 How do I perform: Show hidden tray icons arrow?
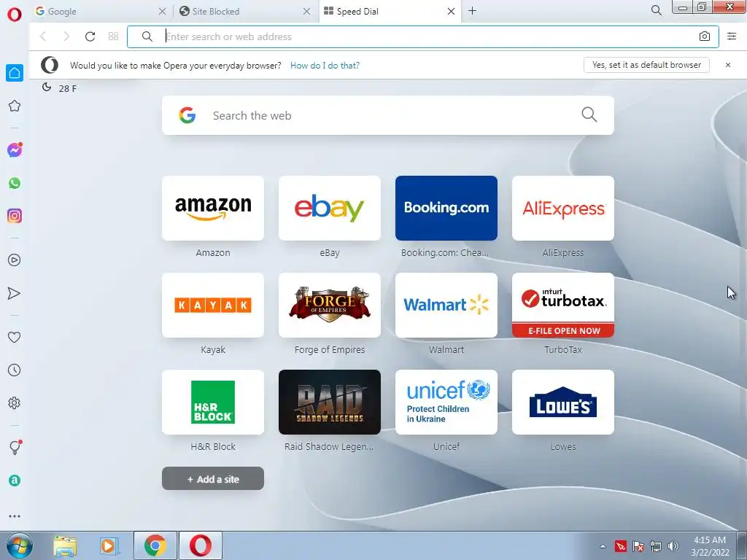coord(603,546)
